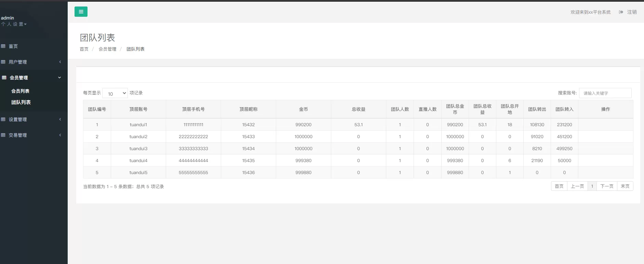This screenshot has height=264, width=644.
Task: Click the logout icon beside 注销
Action: tap(621, 12)
